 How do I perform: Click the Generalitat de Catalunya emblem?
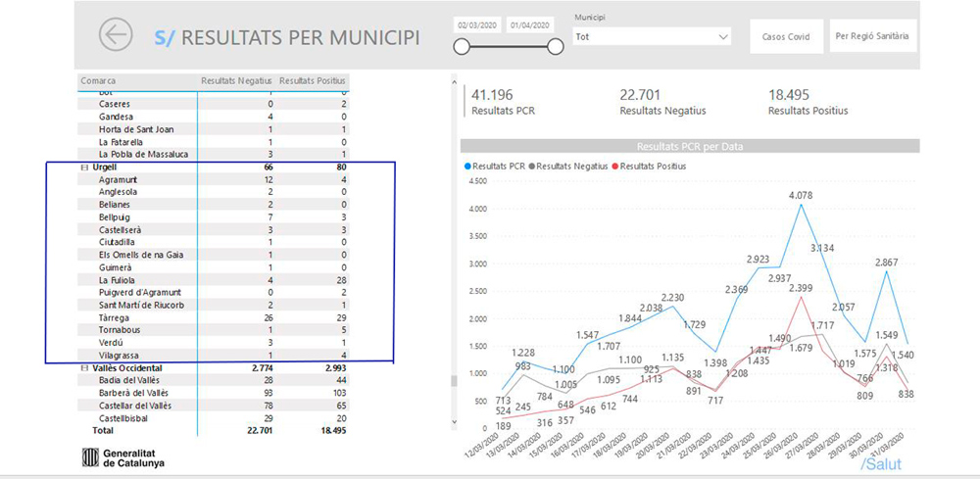[91, 456]
